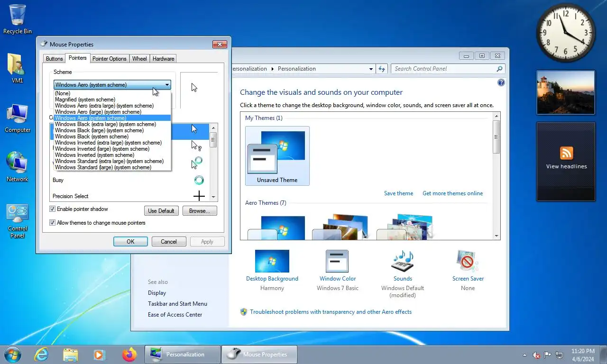
Task: Launch Windows Media Player from taskbar
Action: point(99,354)
